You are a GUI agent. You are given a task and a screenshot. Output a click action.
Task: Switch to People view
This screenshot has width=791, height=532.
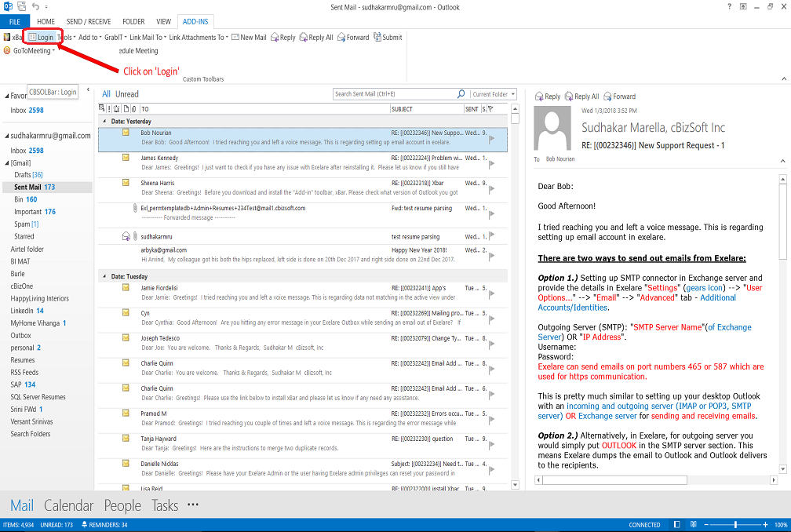pyautogui.click(x=122, y=505)
